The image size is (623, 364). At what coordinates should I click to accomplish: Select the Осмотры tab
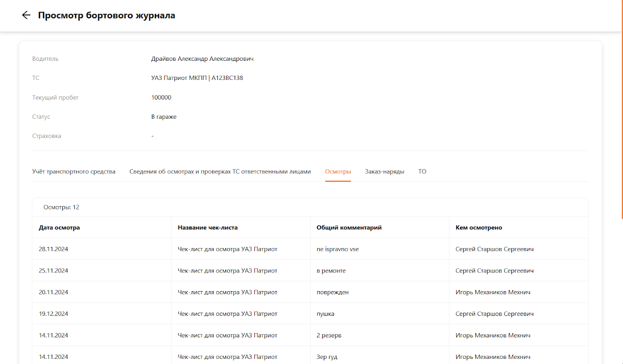pos(338,171)
